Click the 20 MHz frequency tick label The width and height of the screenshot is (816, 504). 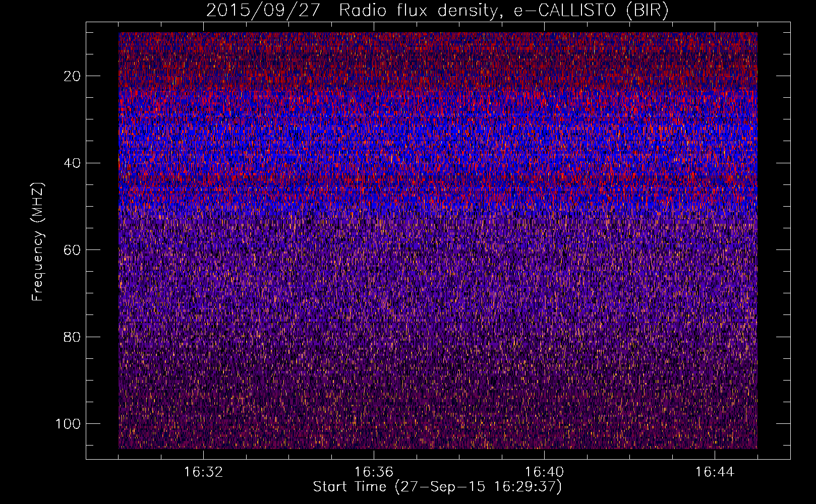click(73, 76)
